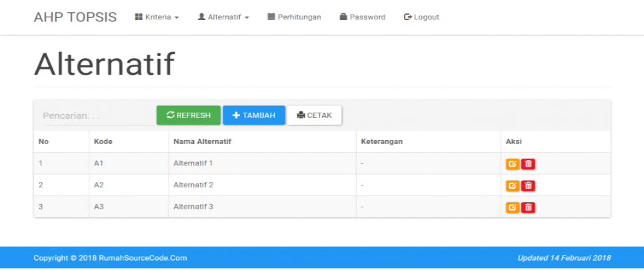This screenshot has width=644, height=270.
Task: Delete Alternatif 3 with the red trash icon
Action: point(528,207)
